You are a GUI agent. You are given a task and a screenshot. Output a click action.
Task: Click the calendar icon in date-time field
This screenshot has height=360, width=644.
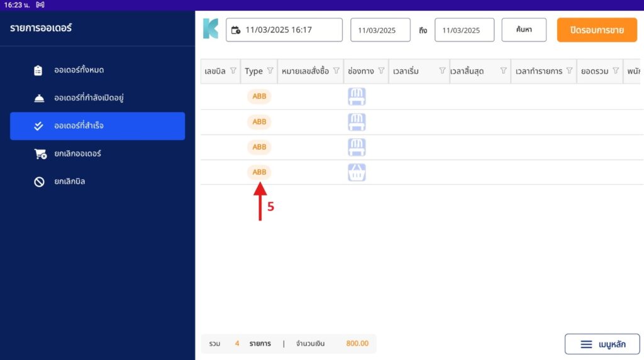236,30
